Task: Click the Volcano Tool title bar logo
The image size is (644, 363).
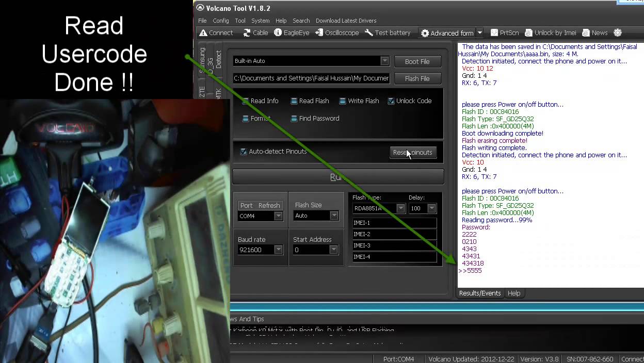Action: (200, 8)
